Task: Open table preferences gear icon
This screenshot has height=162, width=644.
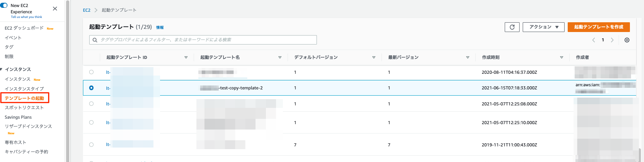Action: click(627, 40)
